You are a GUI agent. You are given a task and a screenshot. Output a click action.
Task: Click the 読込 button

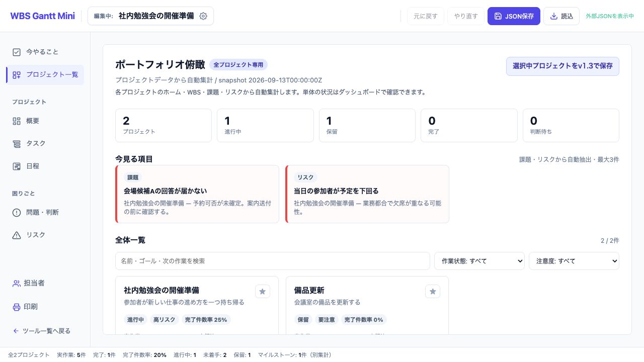point(561,16)
